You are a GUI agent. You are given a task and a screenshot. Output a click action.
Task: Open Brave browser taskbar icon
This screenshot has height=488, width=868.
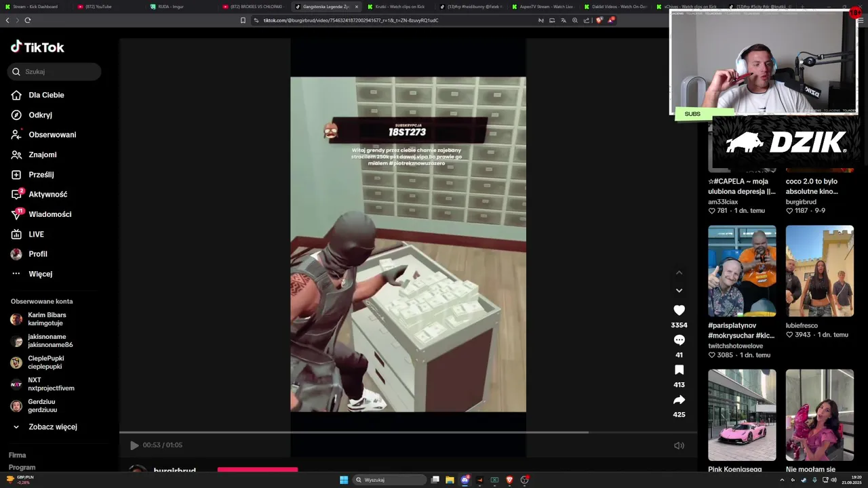point(509,480)
